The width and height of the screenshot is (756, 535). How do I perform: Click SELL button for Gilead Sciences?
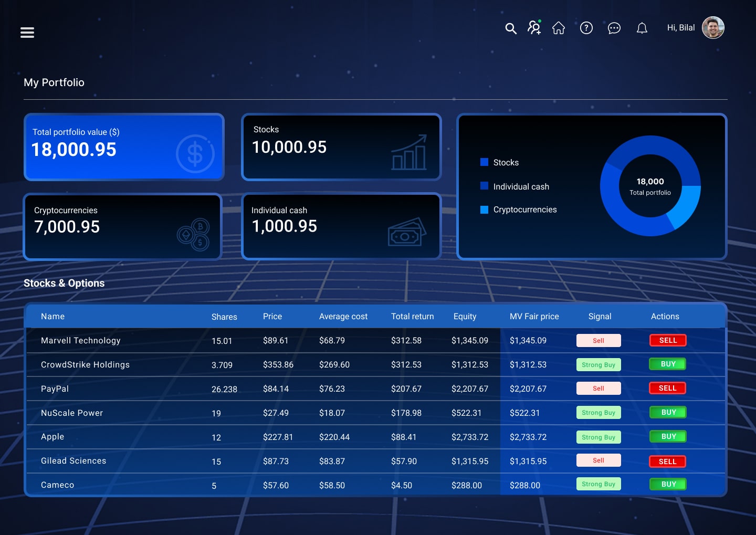tap(668, 461)
